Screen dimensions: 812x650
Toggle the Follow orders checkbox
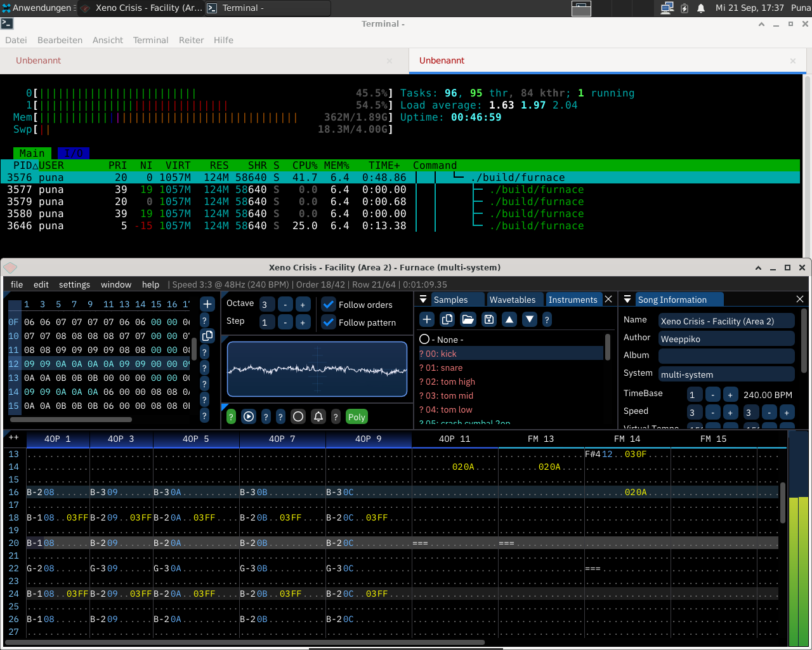click(x=329, y=305)
